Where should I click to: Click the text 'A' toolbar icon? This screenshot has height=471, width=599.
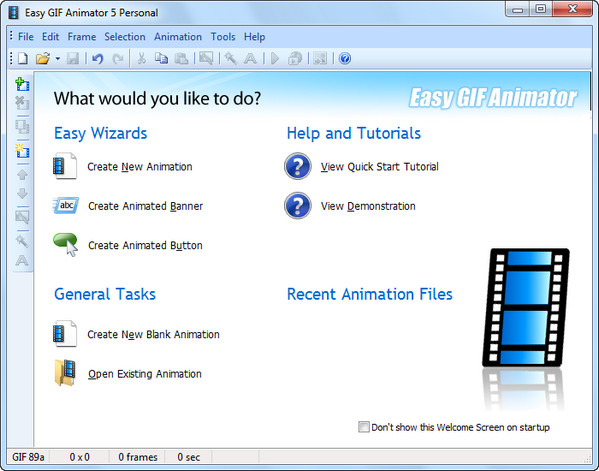point(250,58)
